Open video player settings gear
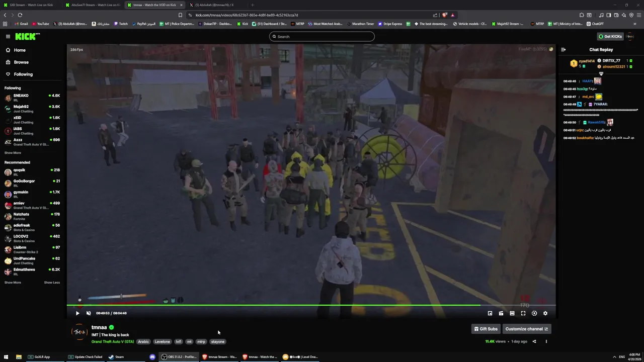Viewport: 644px width, 362px height. [x=545, y=313]
